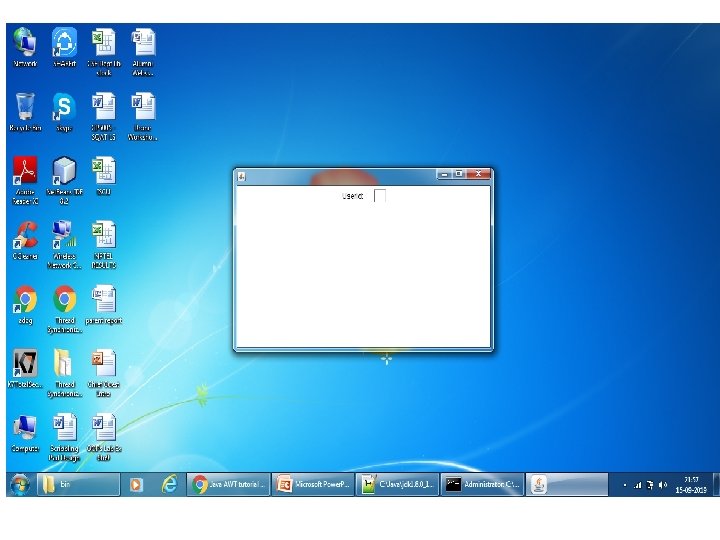Image resolution: width=720 pixels, height=540 pixels.
Task: Click the Java application taskbar button
Action: pyautogui.click(x=567, y=484)
